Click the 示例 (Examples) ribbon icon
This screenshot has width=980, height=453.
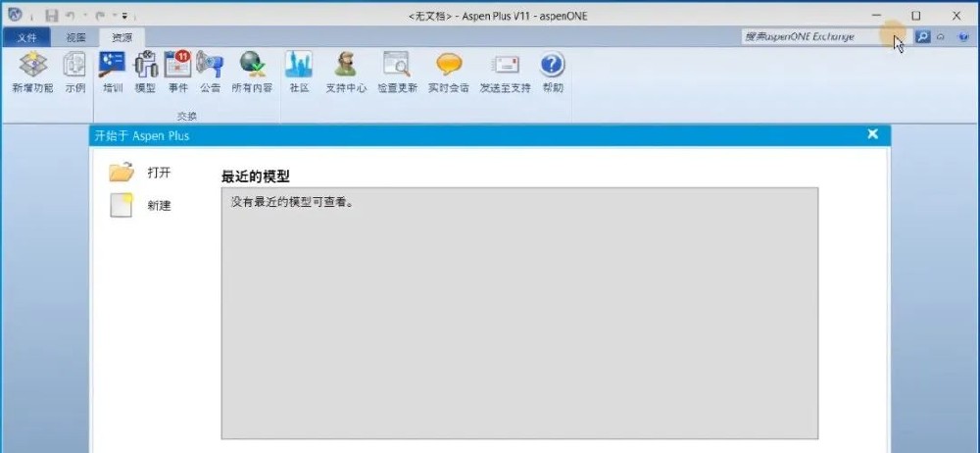74,65
